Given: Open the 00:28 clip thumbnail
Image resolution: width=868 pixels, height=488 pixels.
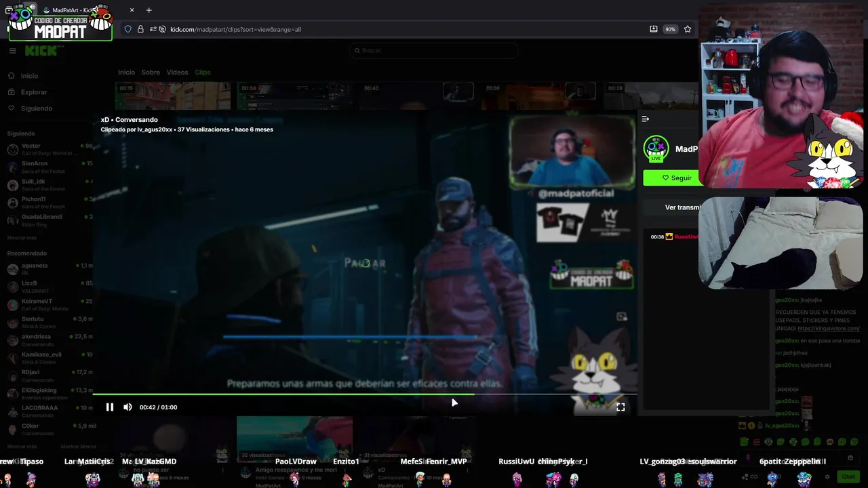Looking at the screenshot, I should tap(651, 96).
